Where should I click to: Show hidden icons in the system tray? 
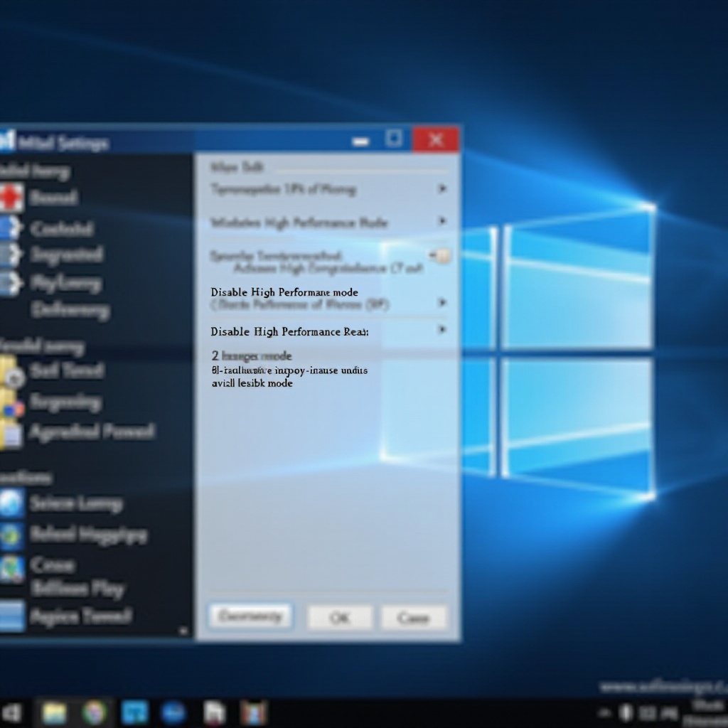(605, 712)
